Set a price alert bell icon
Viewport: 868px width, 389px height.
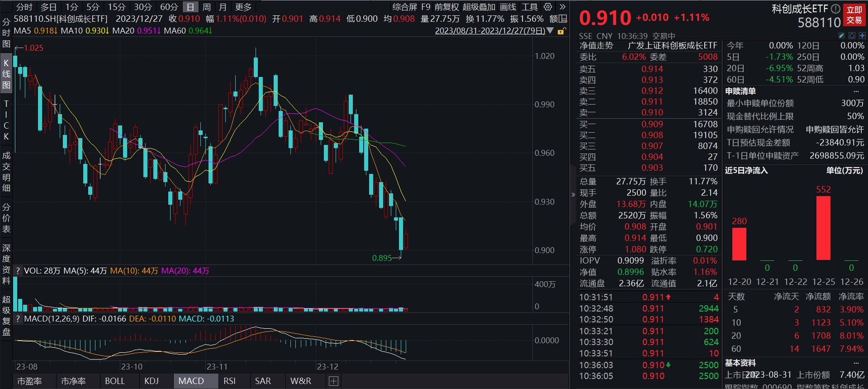[x=852, y=35]
